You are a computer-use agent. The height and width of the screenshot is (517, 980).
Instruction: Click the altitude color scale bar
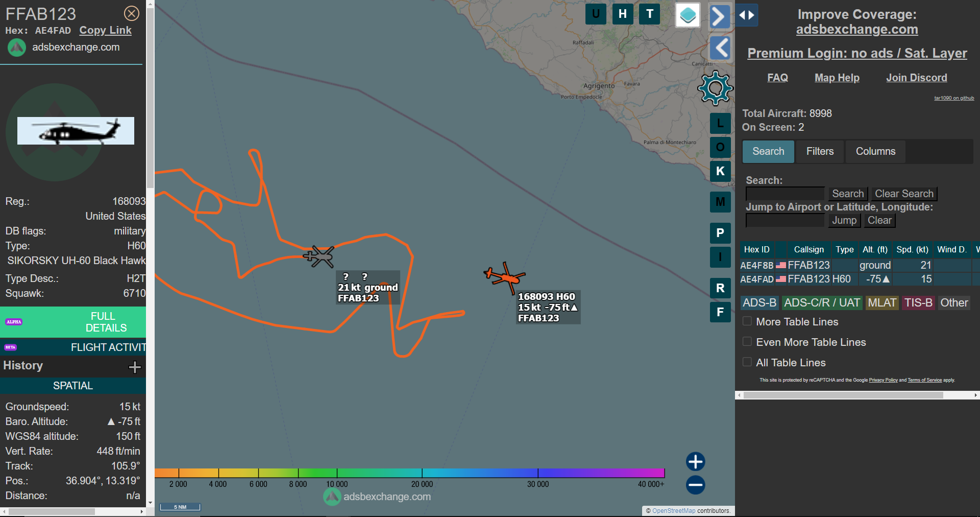click(409, 473)
